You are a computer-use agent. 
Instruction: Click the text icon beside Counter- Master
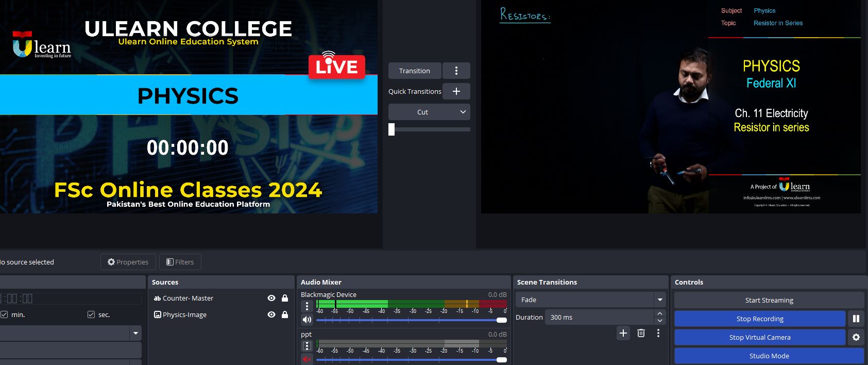tap(158, 298)
